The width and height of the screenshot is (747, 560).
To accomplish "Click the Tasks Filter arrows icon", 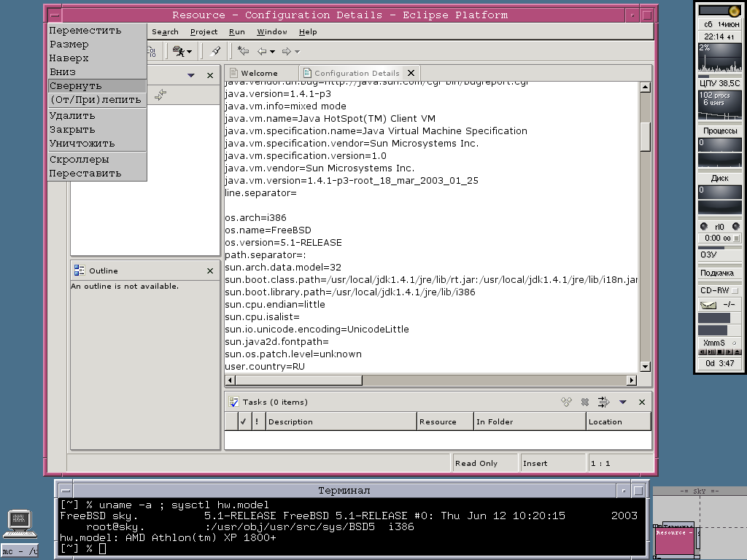I will pyautogui.click(x=603, y=402).
